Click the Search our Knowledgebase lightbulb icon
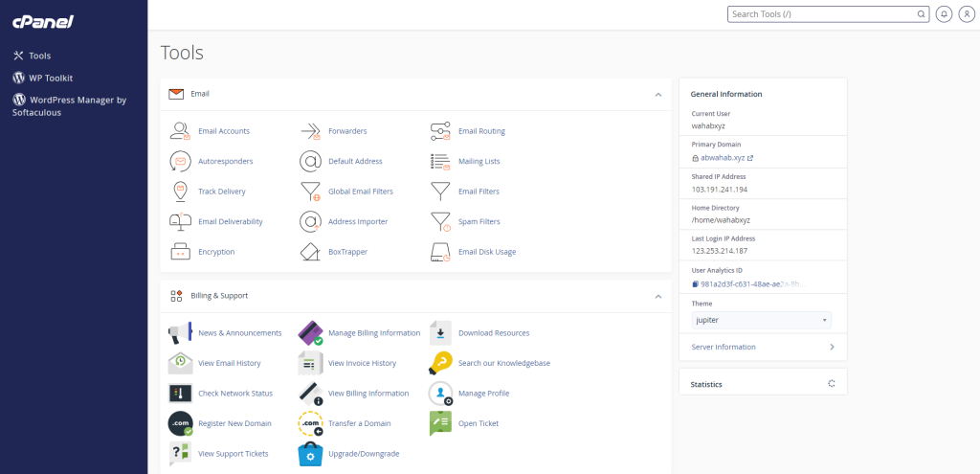The image size is (980, 474). coord(440,363)
